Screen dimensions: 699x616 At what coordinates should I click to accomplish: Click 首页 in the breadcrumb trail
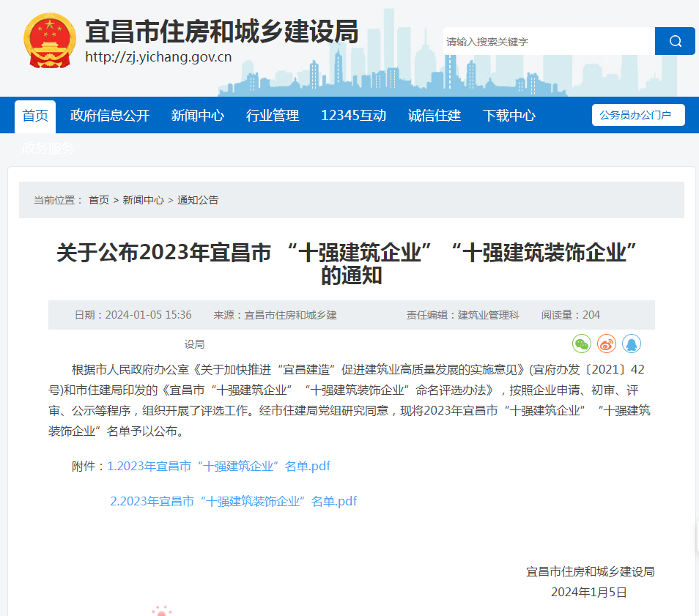99,200
